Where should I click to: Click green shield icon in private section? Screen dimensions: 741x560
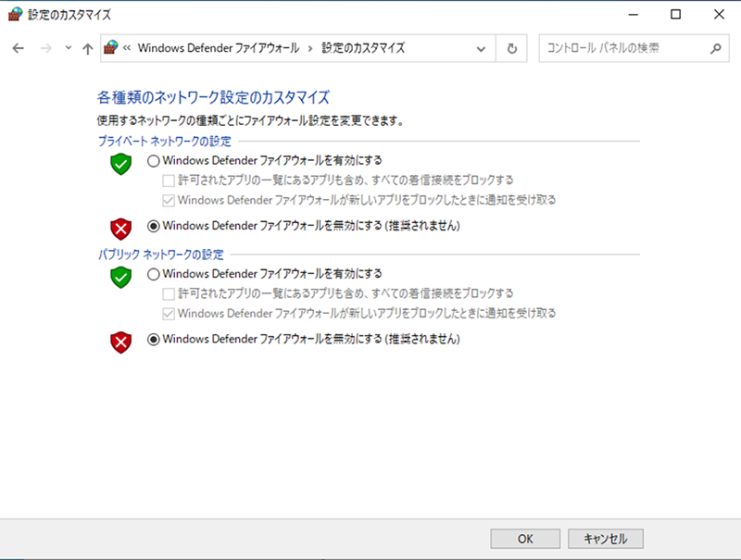point(121,164)
